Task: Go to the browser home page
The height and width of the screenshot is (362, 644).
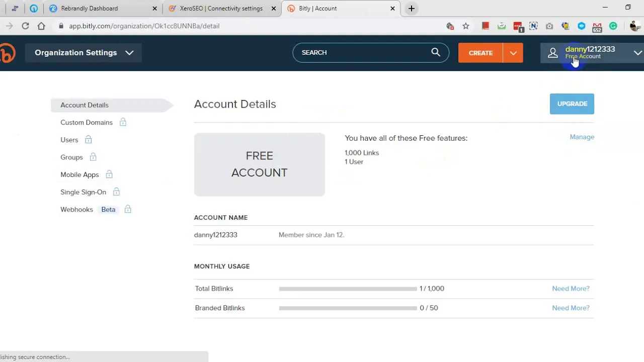Action: (x=41, y=26)
